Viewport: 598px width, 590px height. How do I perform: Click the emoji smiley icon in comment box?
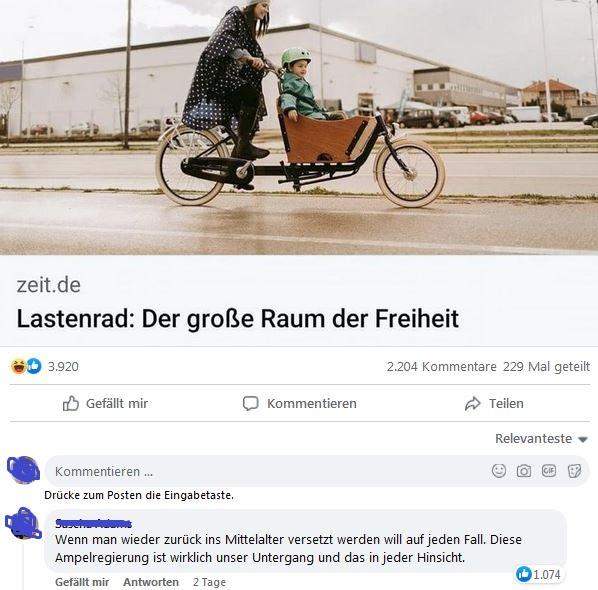click(x=499, y=471)
